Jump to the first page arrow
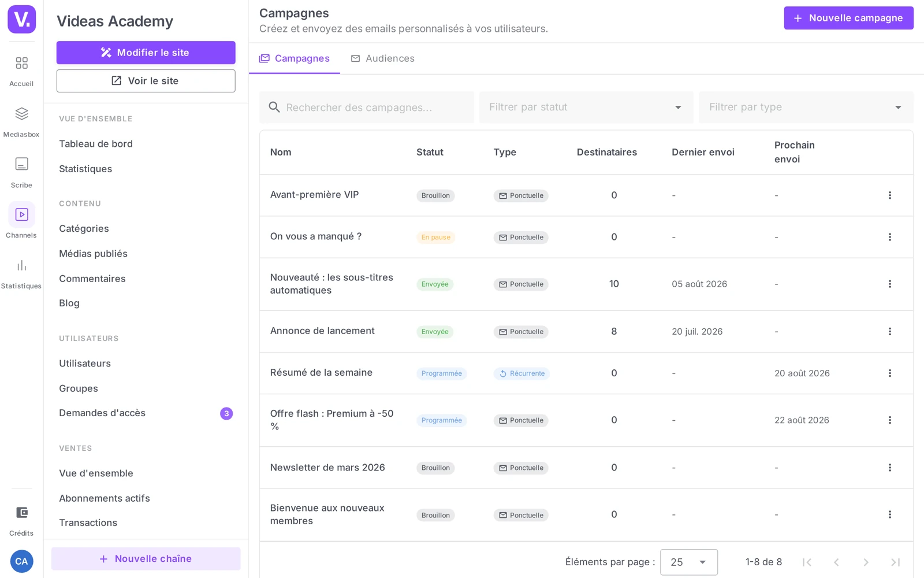 pos(807,562)
